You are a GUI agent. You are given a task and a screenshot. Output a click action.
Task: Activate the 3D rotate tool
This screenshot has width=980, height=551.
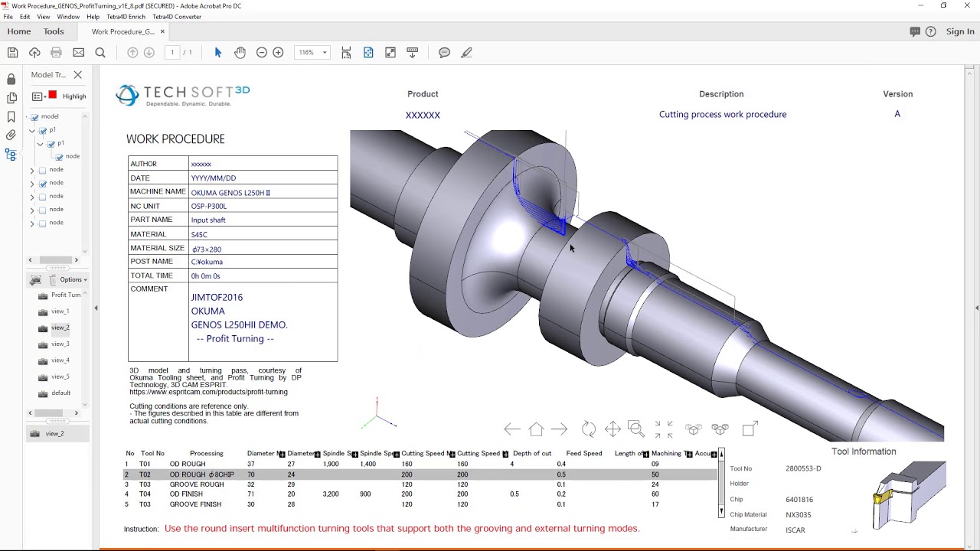tap(589, 429)
